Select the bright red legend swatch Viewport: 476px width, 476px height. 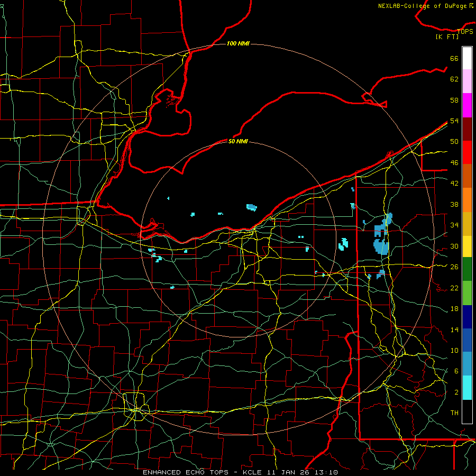tap(467, 152)
